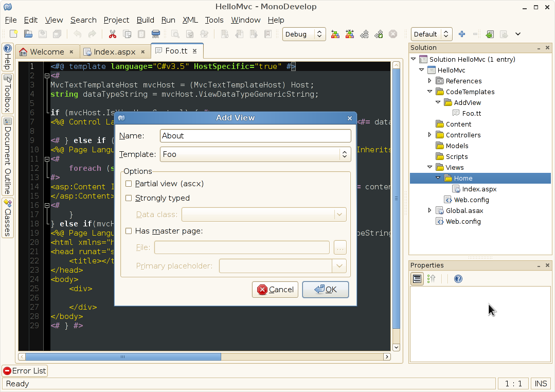Screen dimensions: 555x392
Task: Select the Models folder
Action: tap(457, 146)
